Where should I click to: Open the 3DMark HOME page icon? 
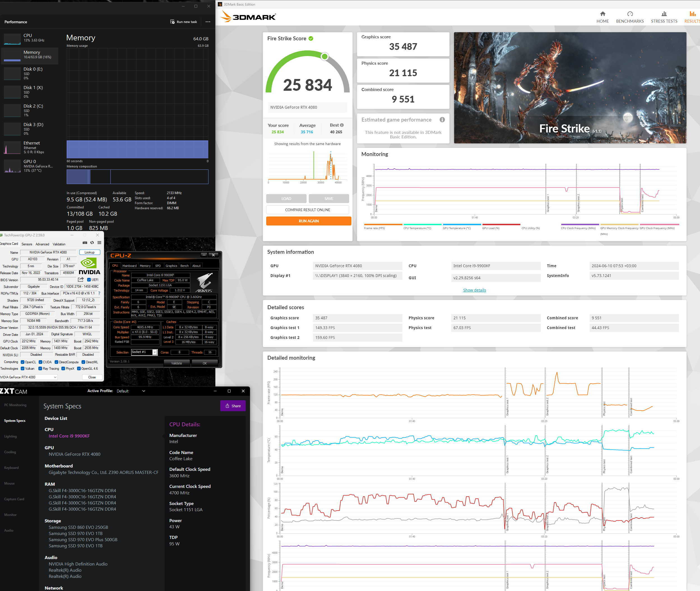tap(602, 14)
